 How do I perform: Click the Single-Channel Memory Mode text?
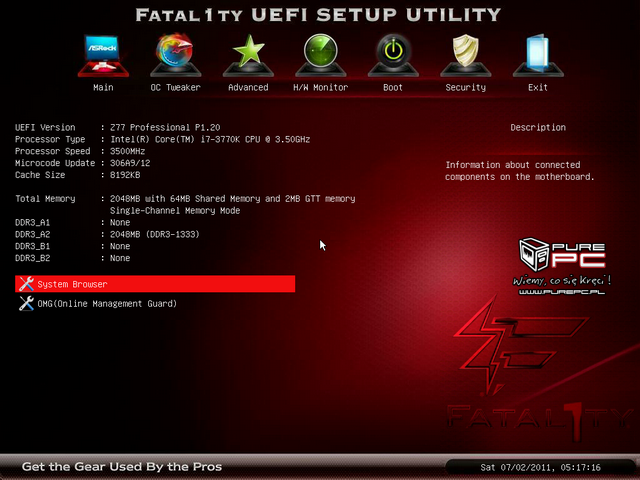tap(175, 211)
